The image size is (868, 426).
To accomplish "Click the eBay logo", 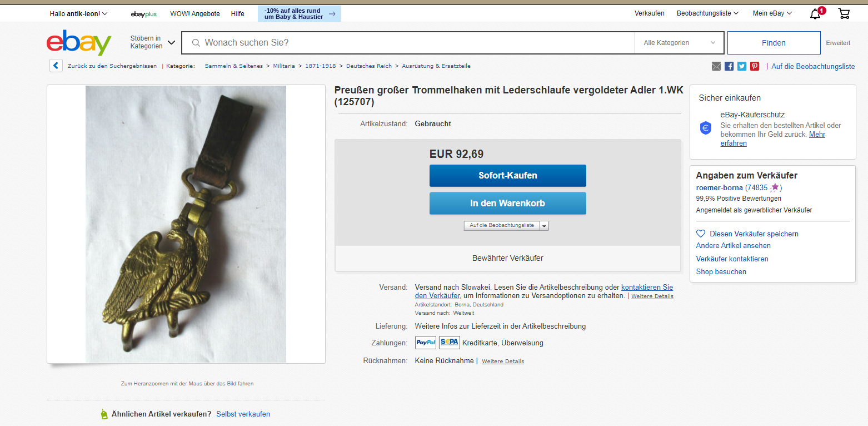I will 79,43.
